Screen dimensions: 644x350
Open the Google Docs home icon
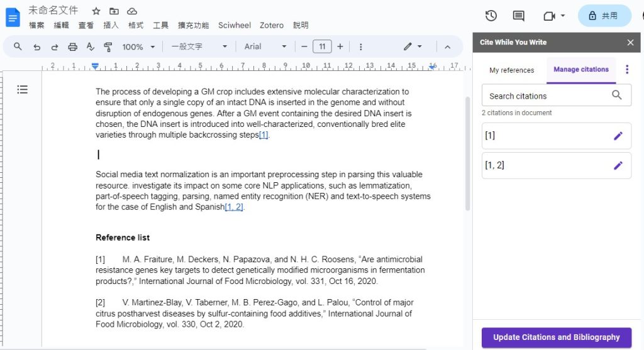tap(13, 18)
